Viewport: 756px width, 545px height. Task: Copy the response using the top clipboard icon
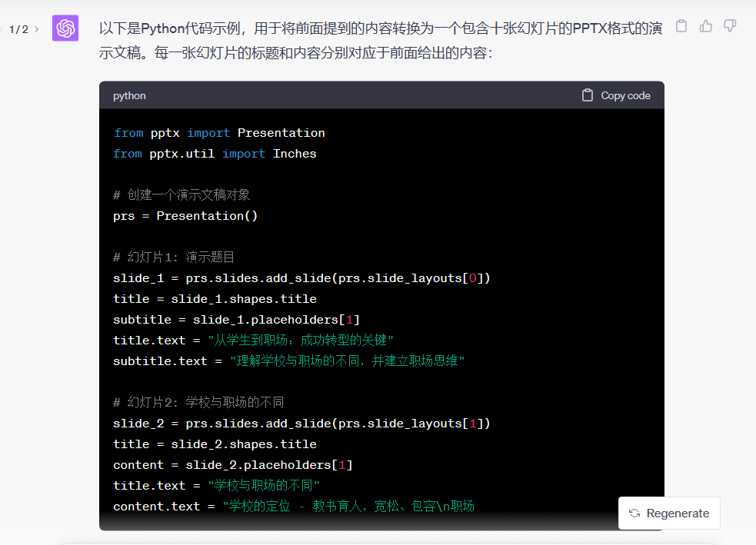point(681,26)
